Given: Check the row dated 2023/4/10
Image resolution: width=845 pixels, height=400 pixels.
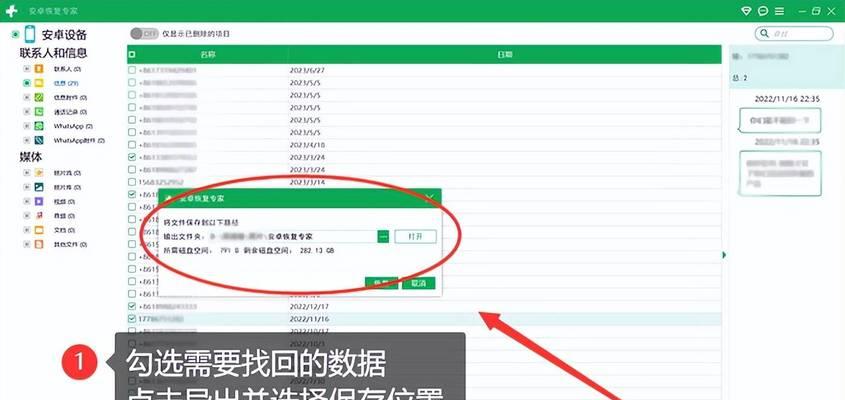Looking at the screenshot, I should pyautogui.click(x=132, y=144).
